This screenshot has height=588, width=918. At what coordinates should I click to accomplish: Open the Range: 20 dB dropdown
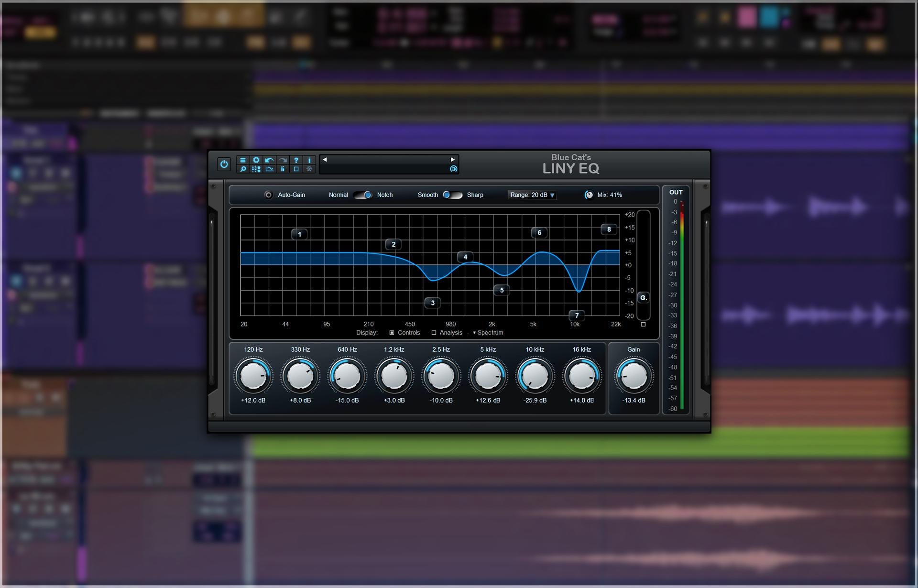pos(532,195)
